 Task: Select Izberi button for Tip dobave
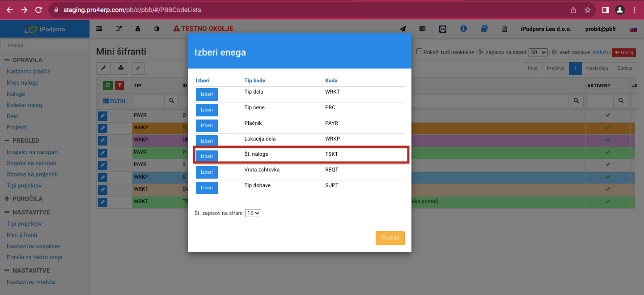(207, 188)
